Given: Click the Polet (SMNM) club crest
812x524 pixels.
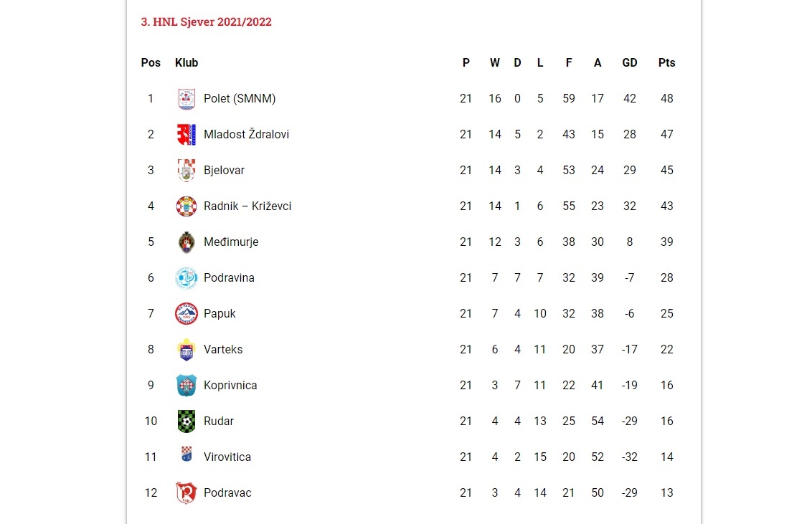Looking at the screenshot, I should tap(187, 99).
